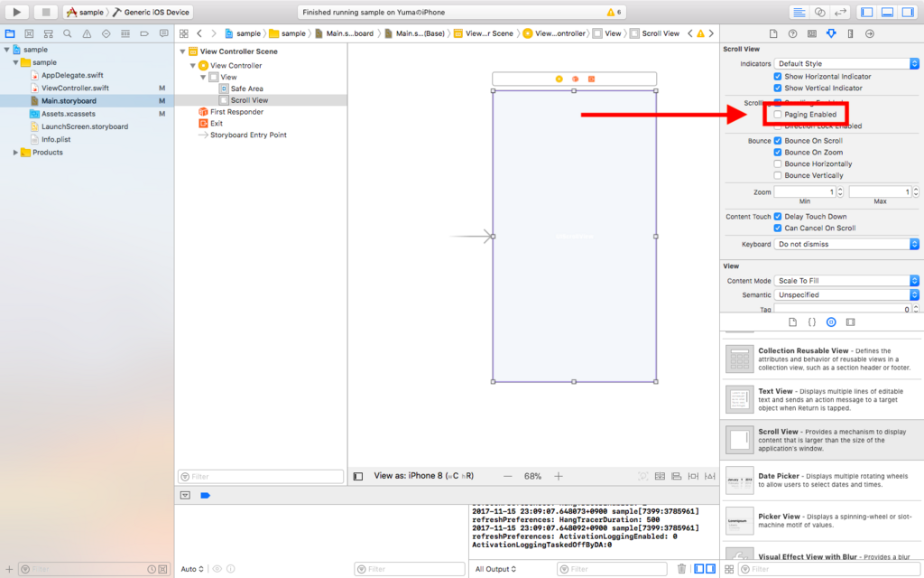
Task: Show the assistant editor
Action: tap(819, 12)
